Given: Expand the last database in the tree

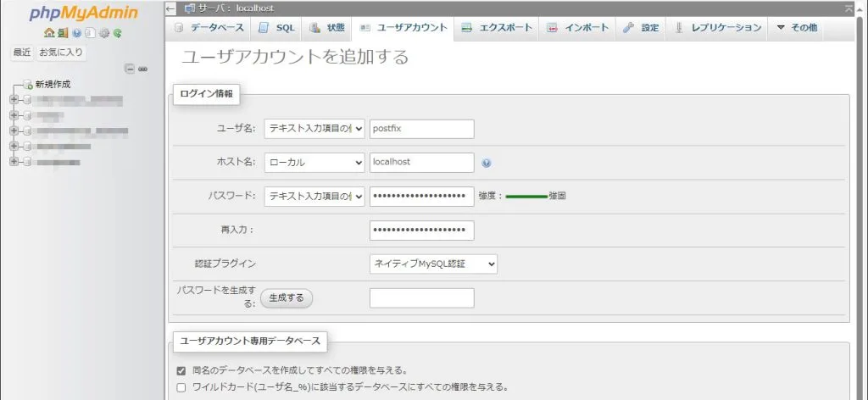Looking at the screenshot, I should tap(14, 162).
